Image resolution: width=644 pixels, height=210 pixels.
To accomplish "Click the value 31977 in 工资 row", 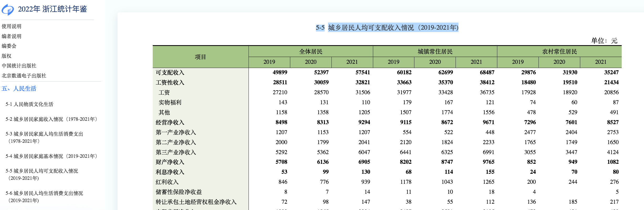I will [404, 92].
